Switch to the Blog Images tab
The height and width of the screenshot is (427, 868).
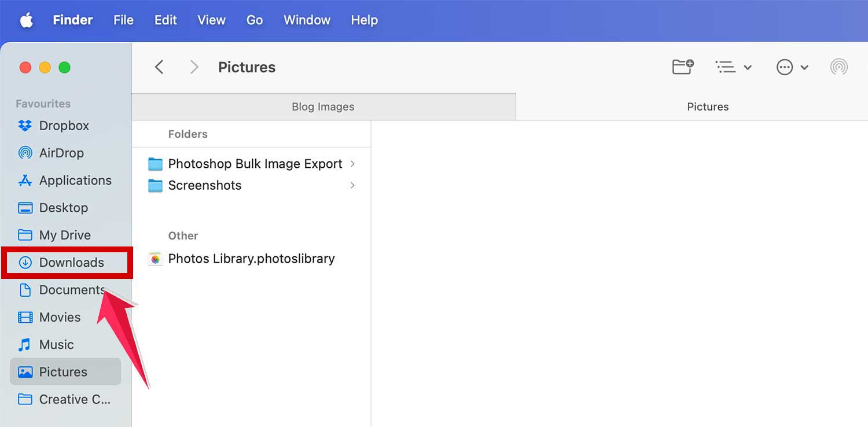pos(323,107)
